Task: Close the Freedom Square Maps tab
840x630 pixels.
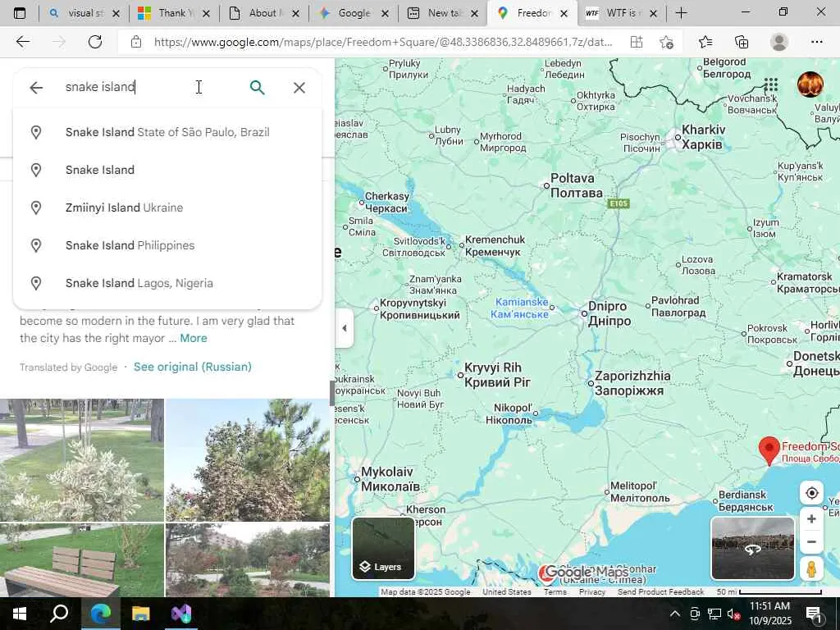Action: (564, 13)
